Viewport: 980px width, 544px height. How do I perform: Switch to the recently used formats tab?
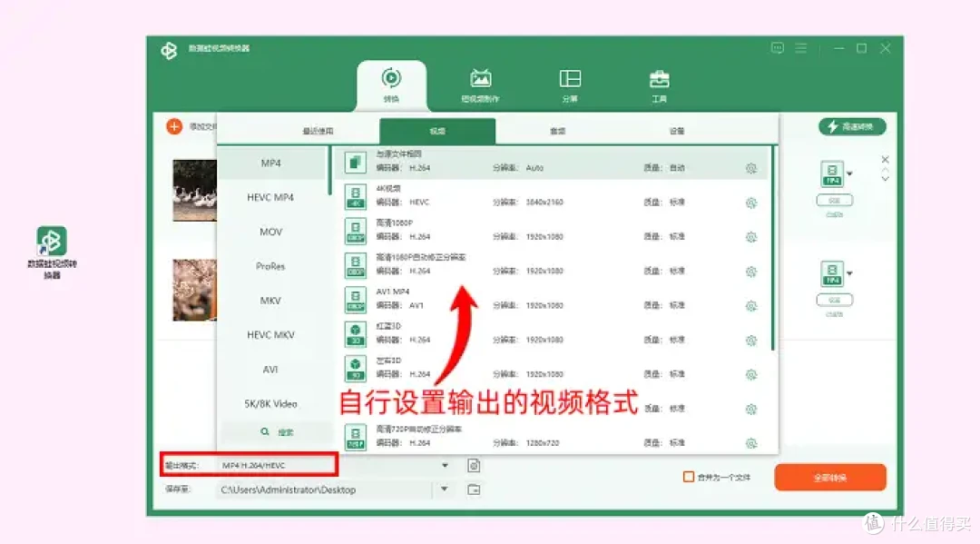[318, 132]
